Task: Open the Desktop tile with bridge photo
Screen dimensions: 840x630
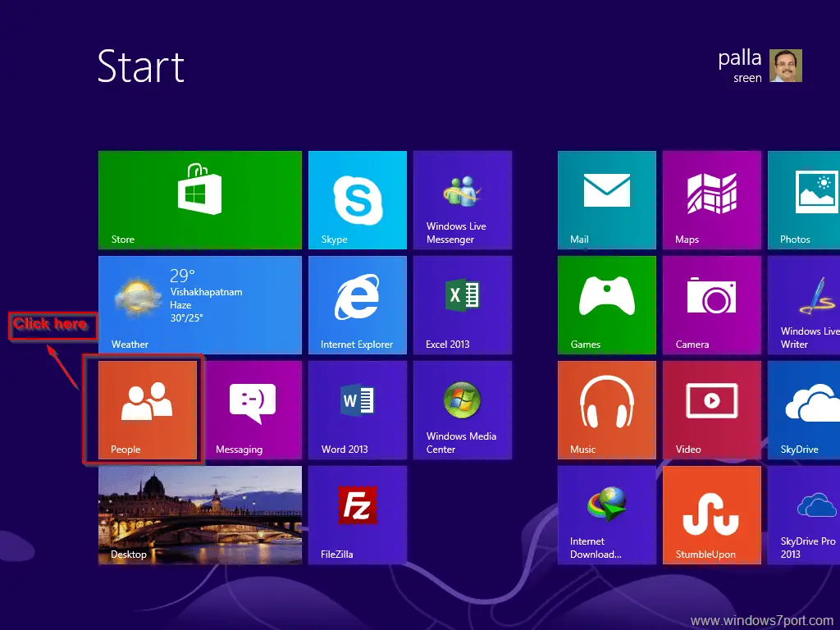Action: click(200, 515)
